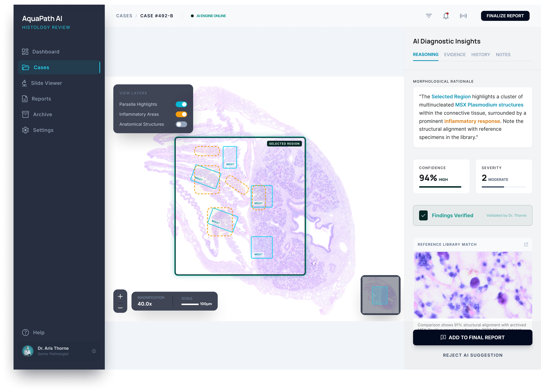Click the Help question mark icon

coord(25,332)
